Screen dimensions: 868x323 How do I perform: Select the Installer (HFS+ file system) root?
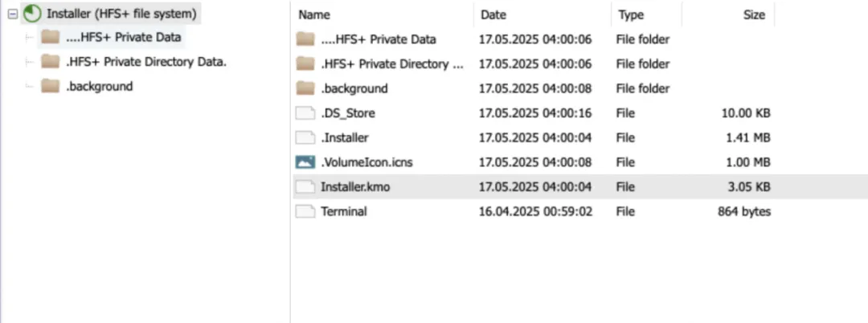tap(120, 14)
